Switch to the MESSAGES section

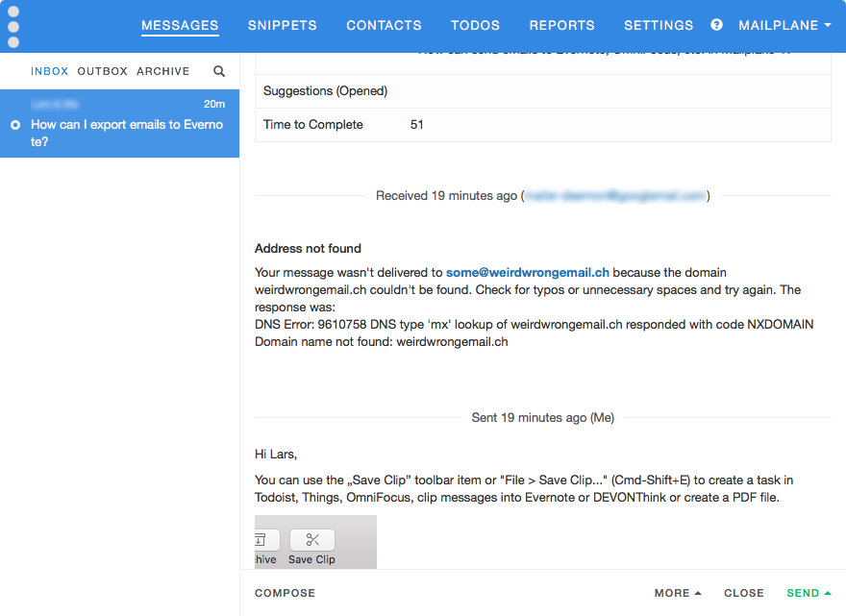point(180,25)
